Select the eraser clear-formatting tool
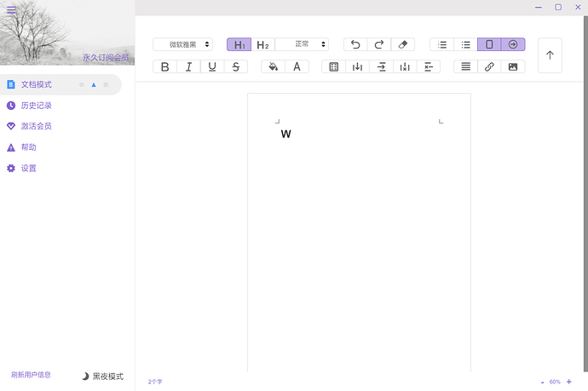588x391 pixels. [403, 44]
